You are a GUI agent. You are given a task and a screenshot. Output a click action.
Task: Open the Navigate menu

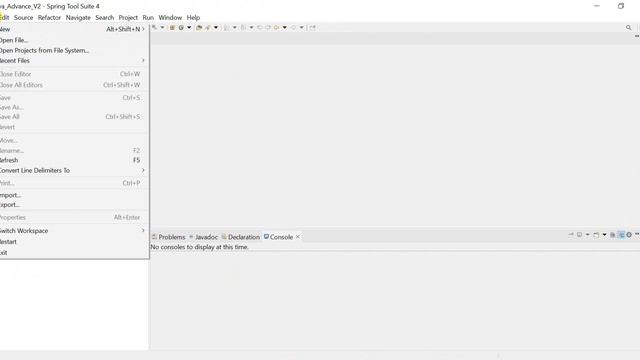pos(78,18)
